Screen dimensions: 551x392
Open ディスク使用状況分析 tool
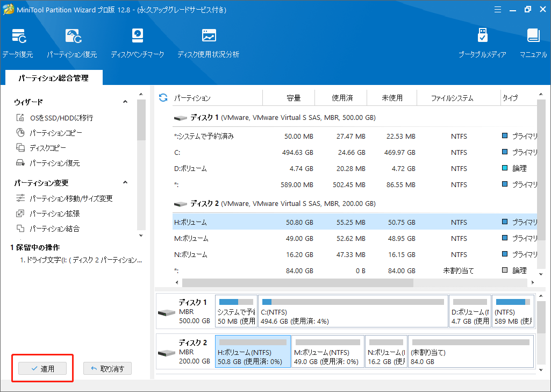tap(209, 43)
